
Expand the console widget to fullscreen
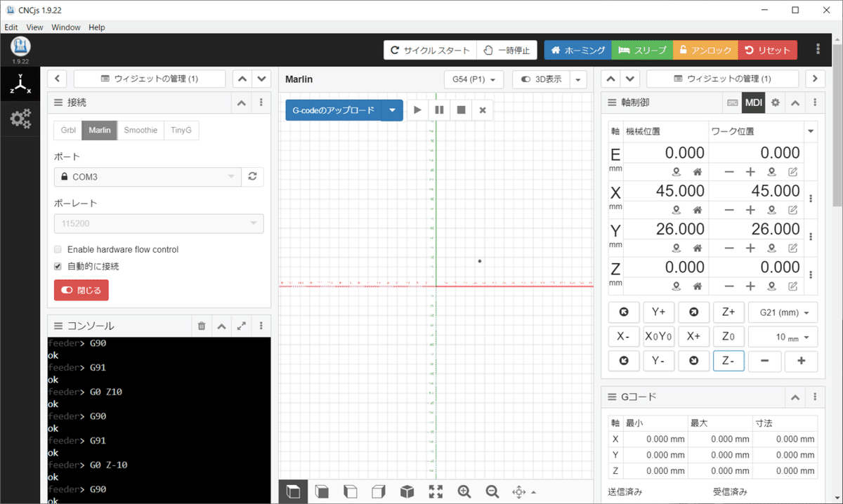click(x=242, y=326)
